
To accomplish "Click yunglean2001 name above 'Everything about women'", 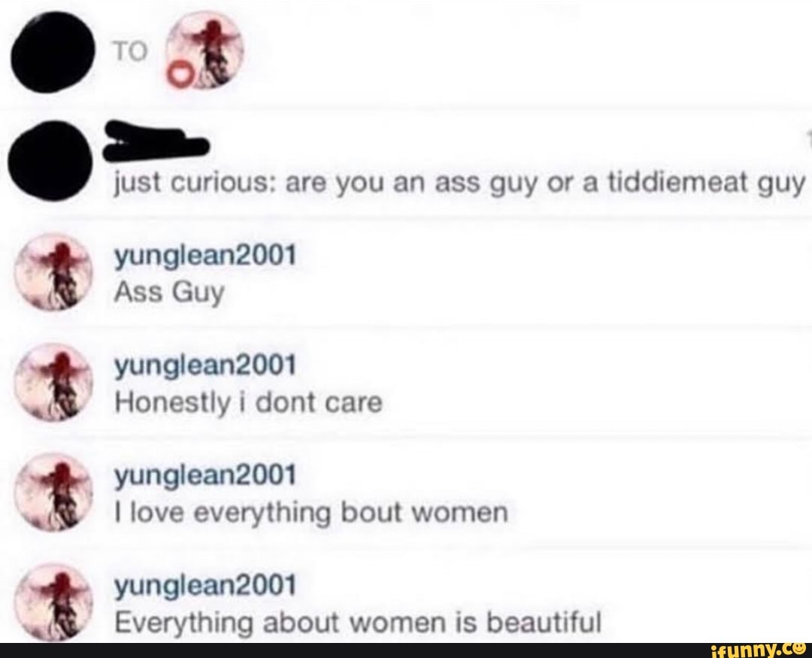I will (205, 586).
